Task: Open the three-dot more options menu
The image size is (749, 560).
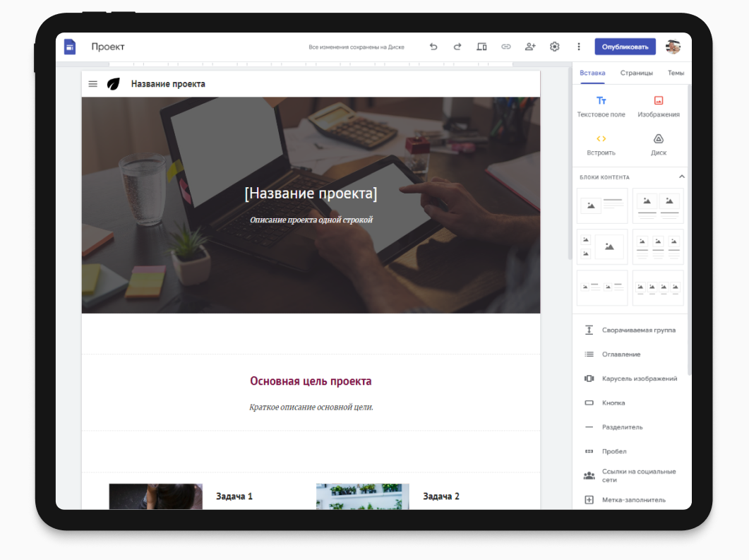Action: (578, 46)
